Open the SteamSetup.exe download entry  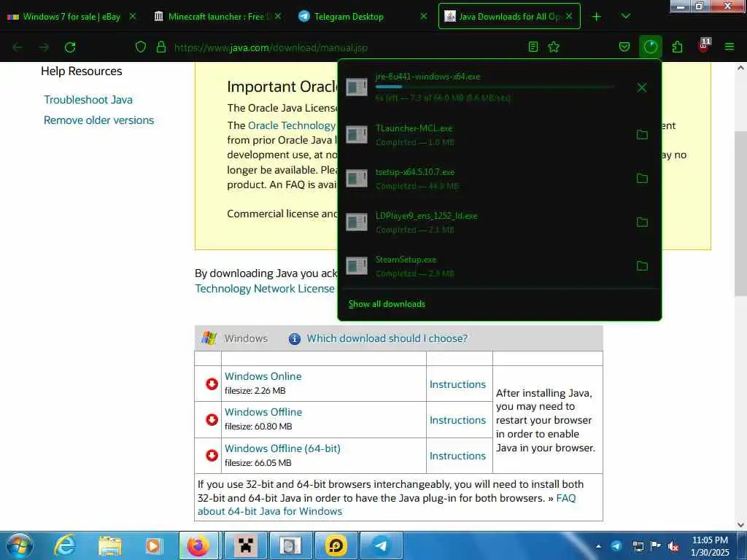click(486, 266)
